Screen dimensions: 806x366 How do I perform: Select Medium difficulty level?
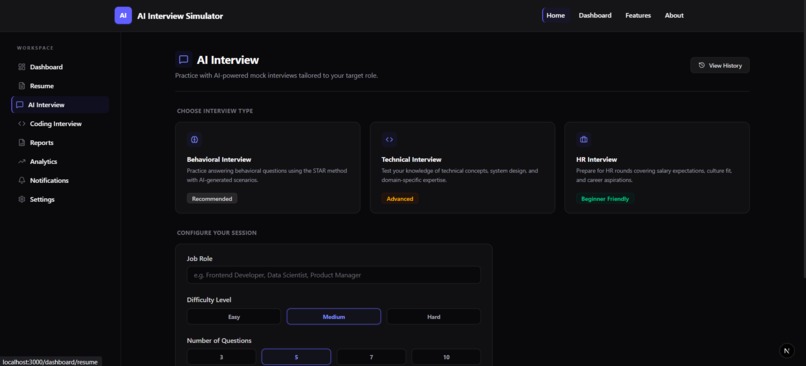pyautogui.click(x=334, y=317)
